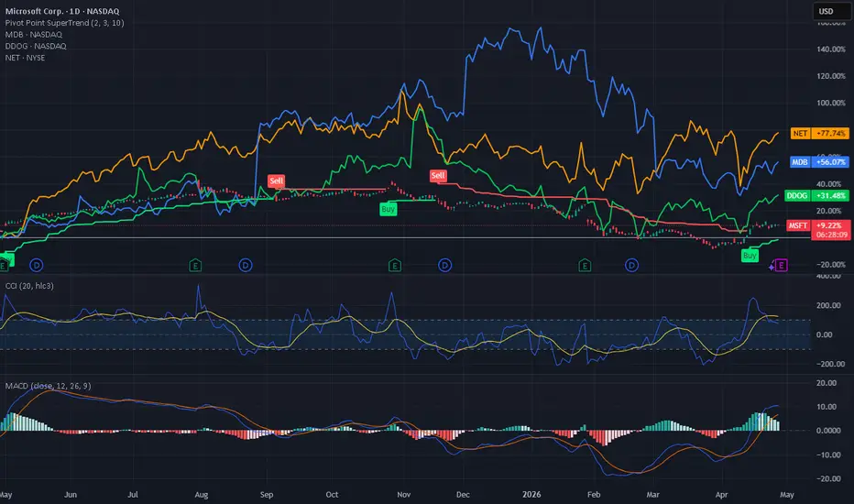Image resolution: width=854 pixels, height=504 pixels.
Task: Click the 06:28:09 bar countdown timer
Action: coord(830,235)
